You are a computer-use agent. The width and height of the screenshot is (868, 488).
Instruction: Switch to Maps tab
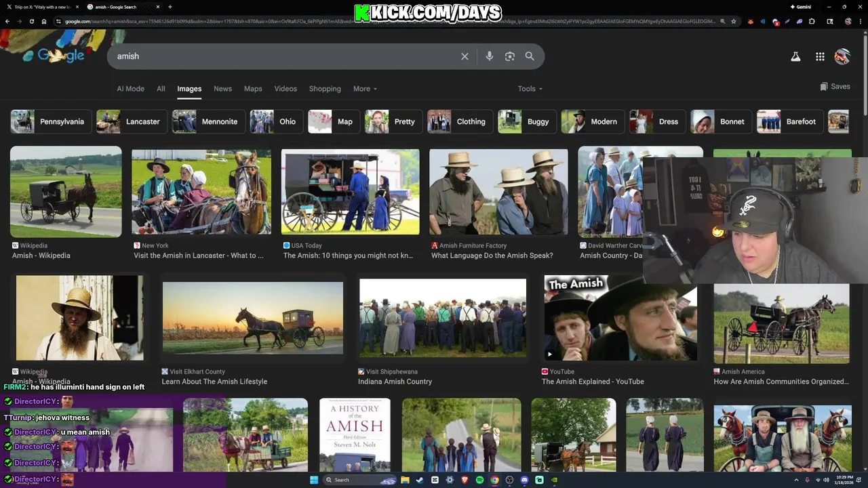tap(253, 89)
